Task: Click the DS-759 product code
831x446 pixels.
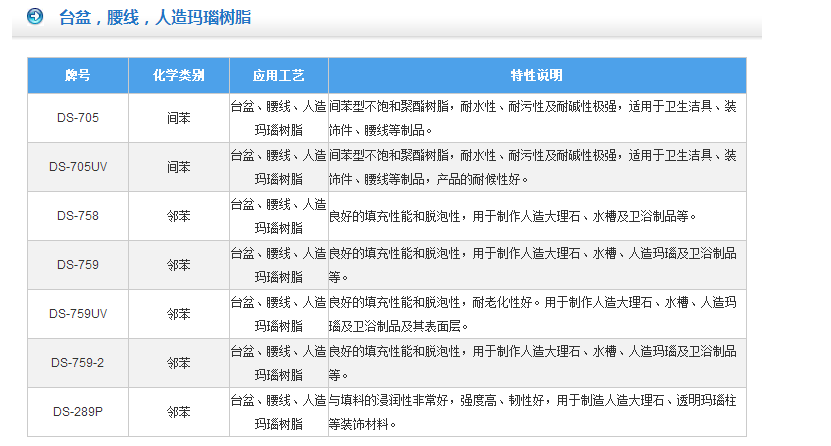Action: (78, 265)
